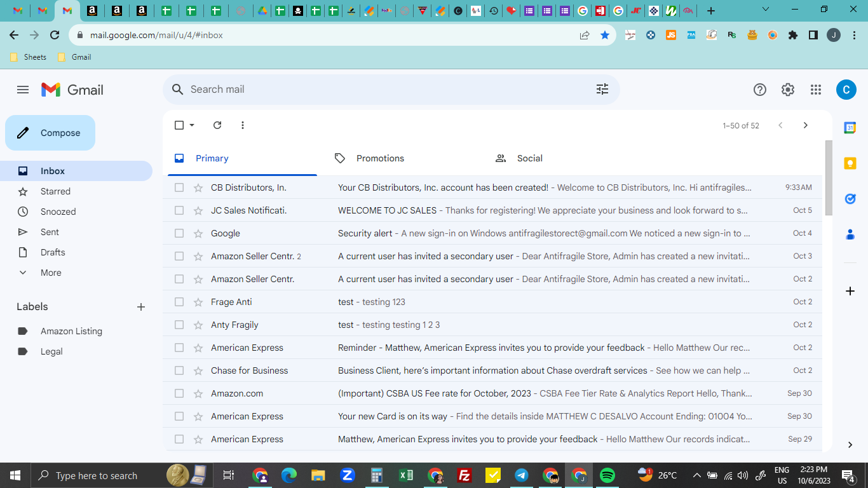The height and width of the screenshot is (488, 868).
Task: Expand the select dropdown arrow
Action: [192, 125]
